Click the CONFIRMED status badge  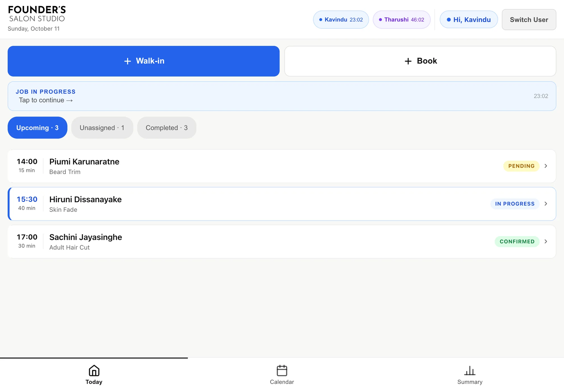coord(517,241)
